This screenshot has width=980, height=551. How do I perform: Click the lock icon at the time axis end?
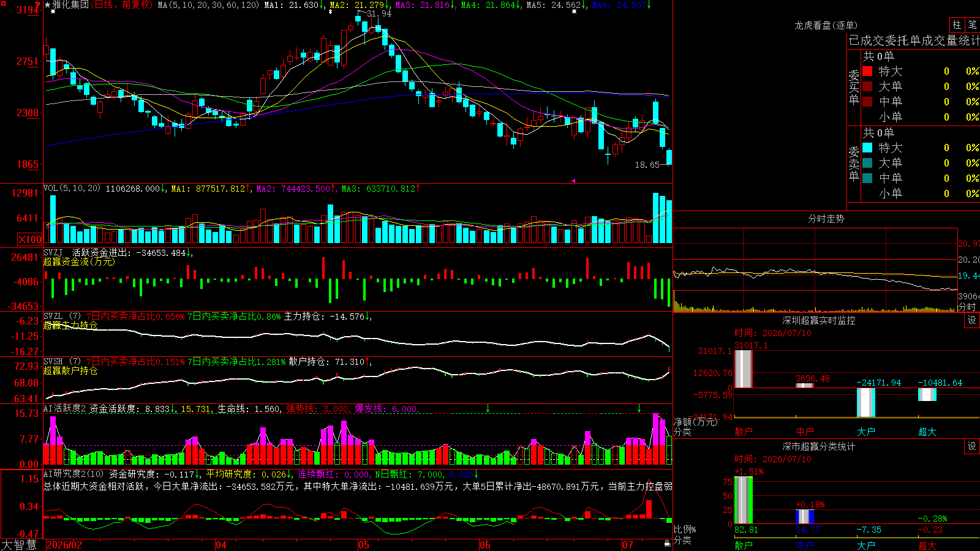(668, 544)
